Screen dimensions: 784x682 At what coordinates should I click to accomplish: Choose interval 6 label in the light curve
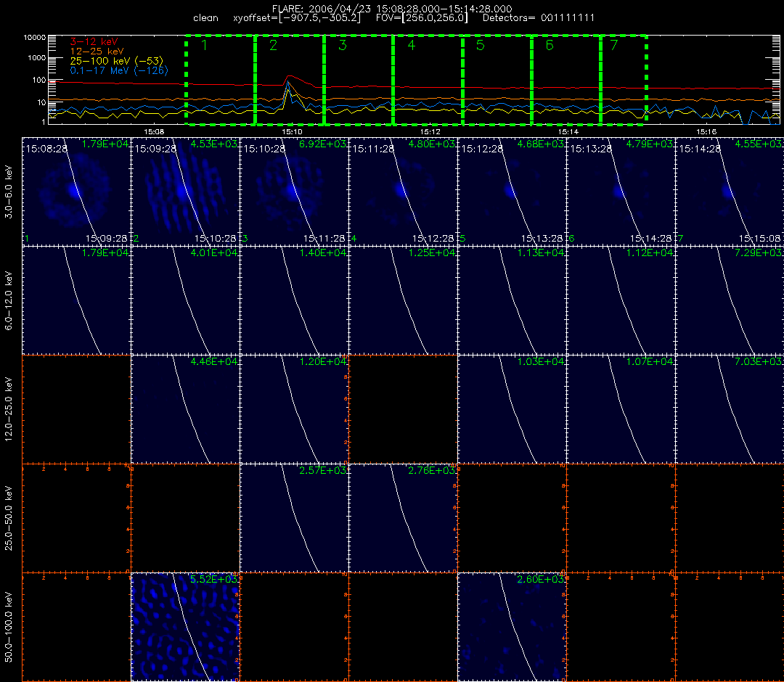pos(550,45)
